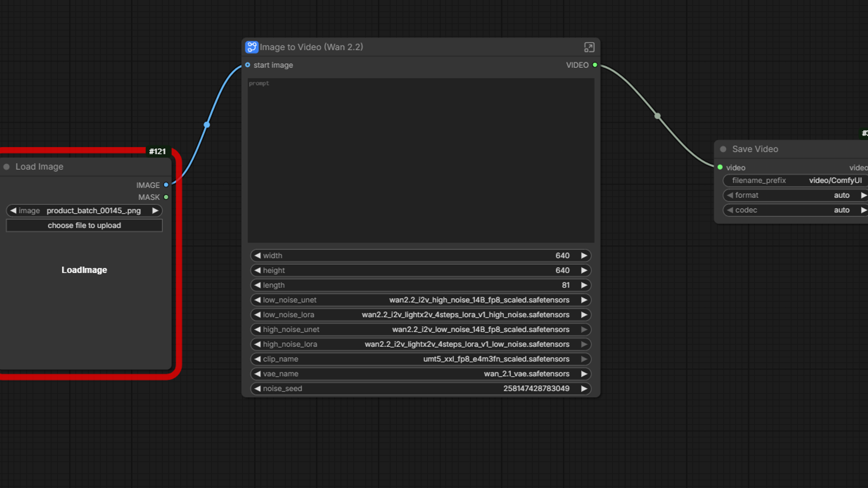Click the IMAGE output socket on Load Image

(166, 185)
